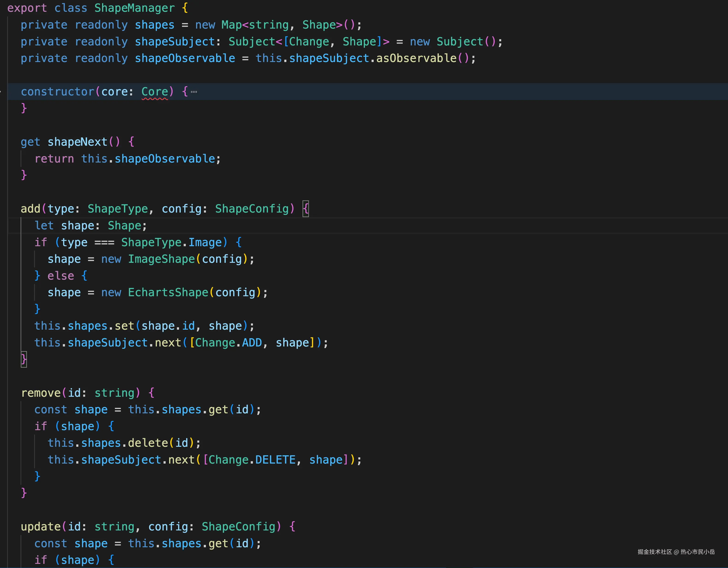Click the remove method name
Viewport: 728px width, 568px height.
point(41,393)
